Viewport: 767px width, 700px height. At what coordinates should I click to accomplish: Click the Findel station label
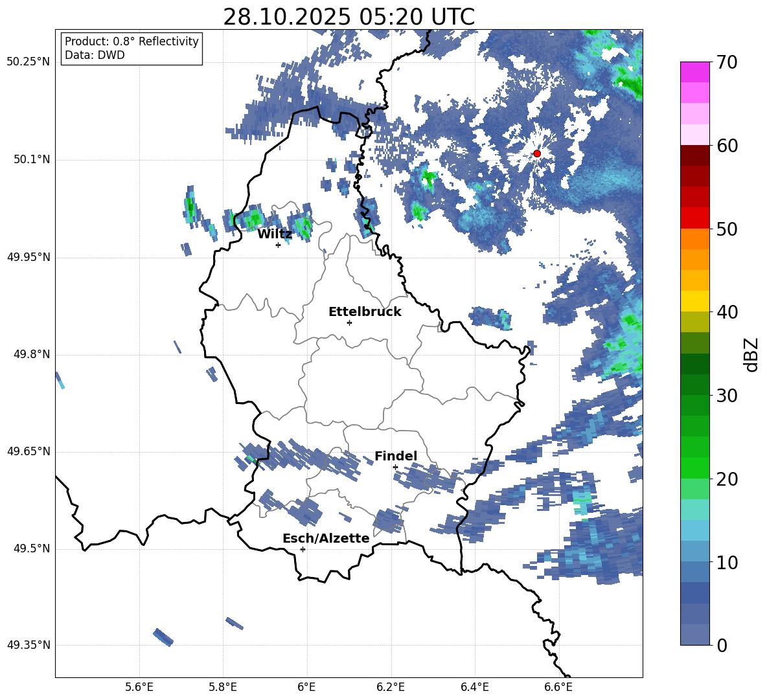coord(396,456)
